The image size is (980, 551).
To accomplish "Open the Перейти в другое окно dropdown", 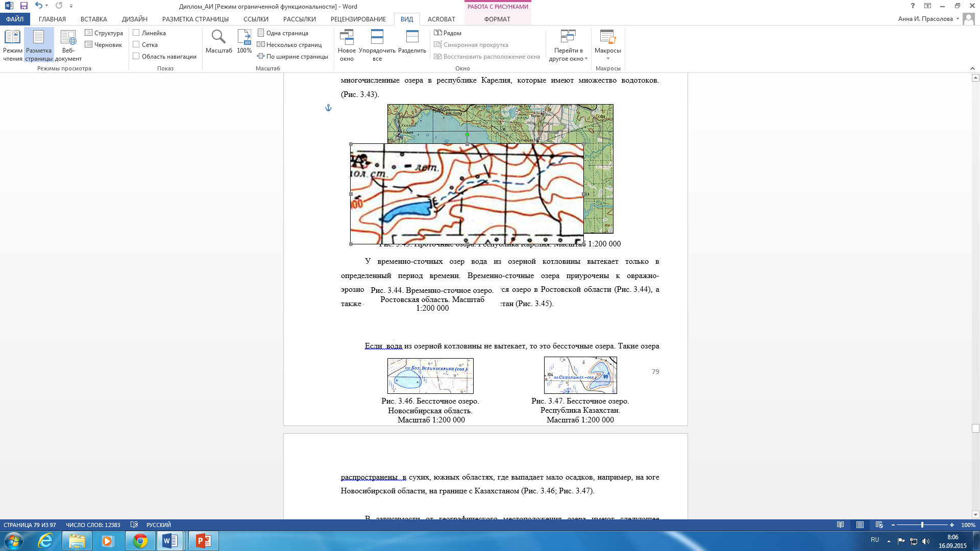I will point(568,45).
